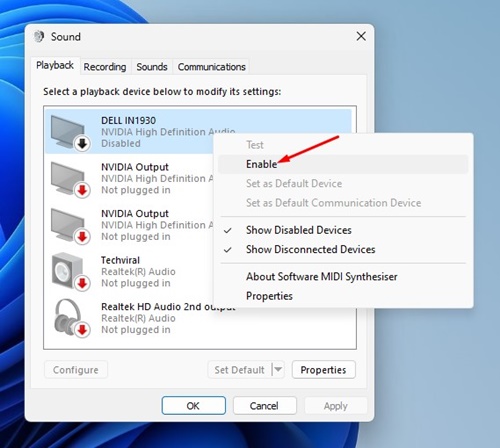Confirm with the OK button

point(193,406)
